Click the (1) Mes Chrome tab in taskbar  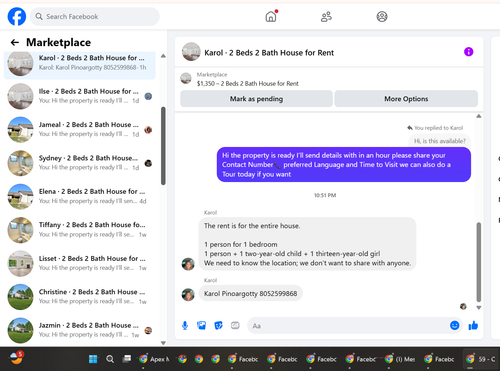[400, 359]
